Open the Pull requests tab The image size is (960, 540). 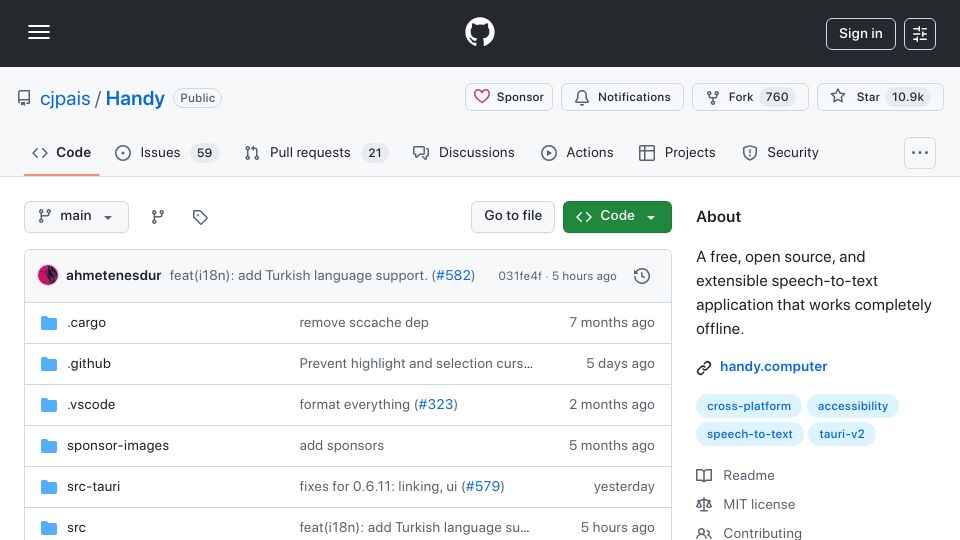(316, 152)
